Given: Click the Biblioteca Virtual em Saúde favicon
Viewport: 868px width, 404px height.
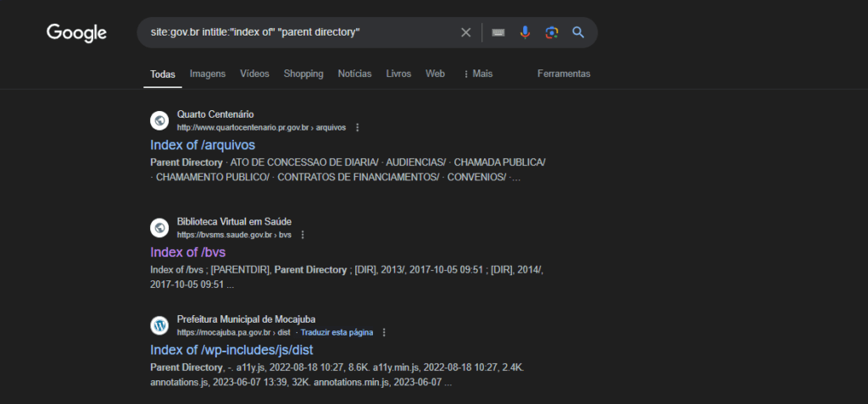Looking at the screenshot, I should (159, 228).
